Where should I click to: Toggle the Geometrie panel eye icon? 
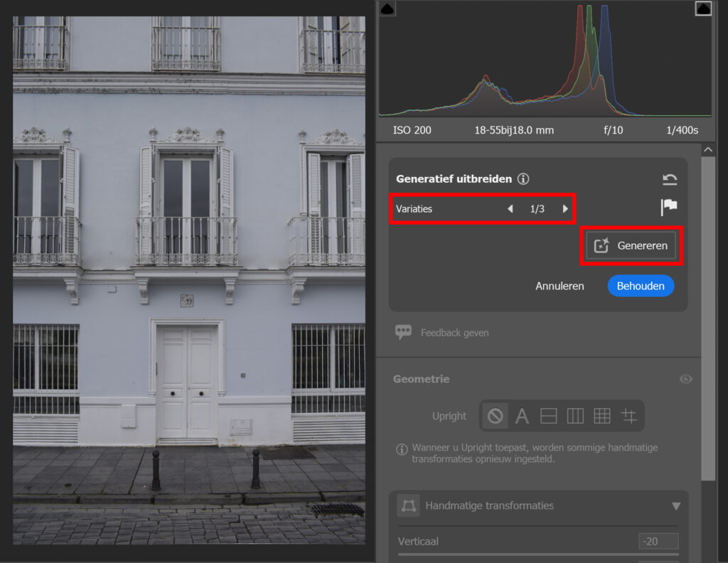pos(685,380)
